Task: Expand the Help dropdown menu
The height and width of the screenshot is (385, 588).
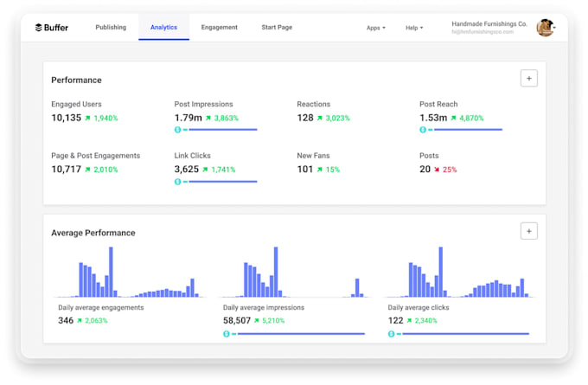Action: 414,28
